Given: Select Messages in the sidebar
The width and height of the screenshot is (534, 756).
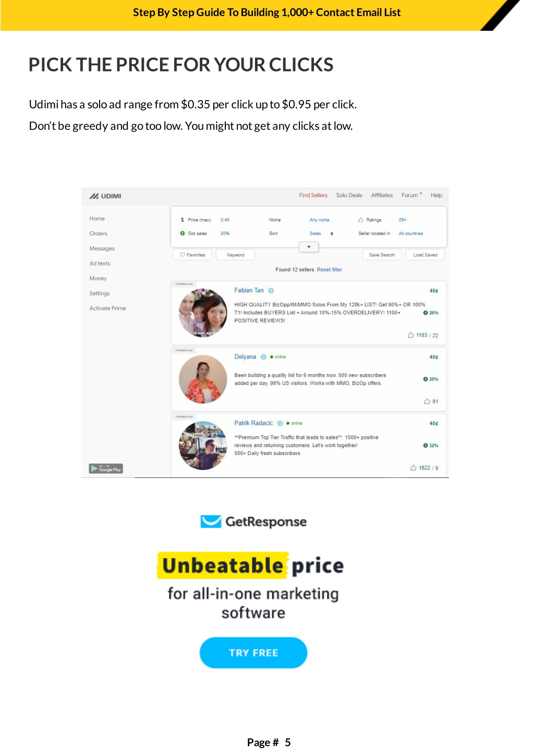Looking at the screenshot, I should pos(102,248).
